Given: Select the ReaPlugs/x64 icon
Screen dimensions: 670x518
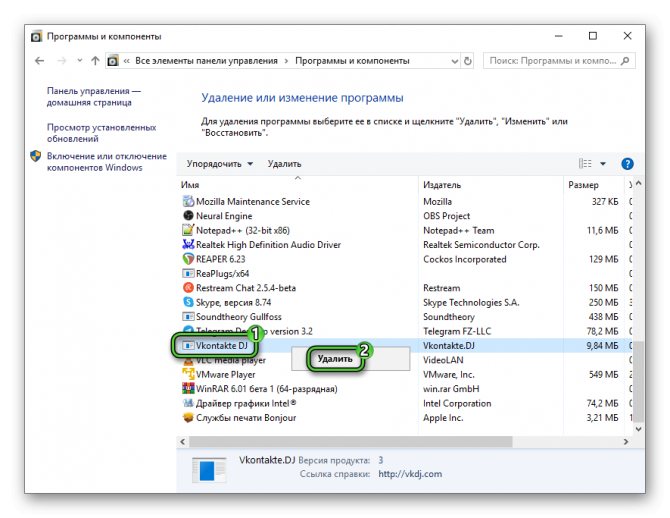Looking at the screenshot, I should tap(188, 273).
